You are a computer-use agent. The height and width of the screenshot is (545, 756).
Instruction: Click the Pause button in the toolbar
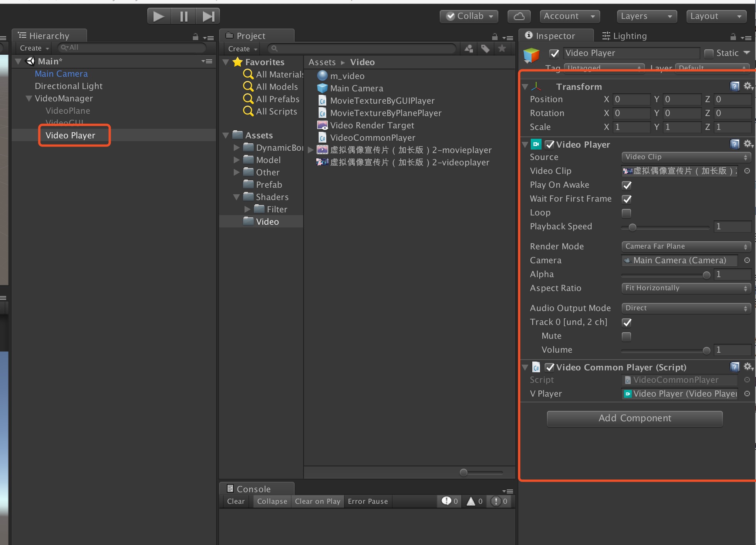coord(183,16)
